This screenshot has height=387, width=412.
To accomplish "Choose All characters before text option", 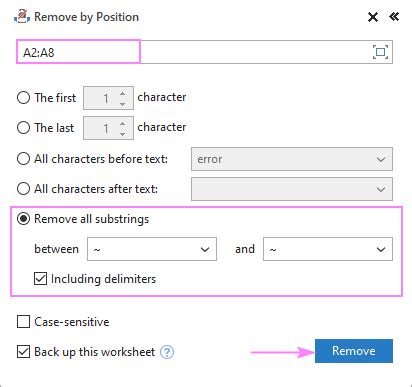I will point(23,159).
